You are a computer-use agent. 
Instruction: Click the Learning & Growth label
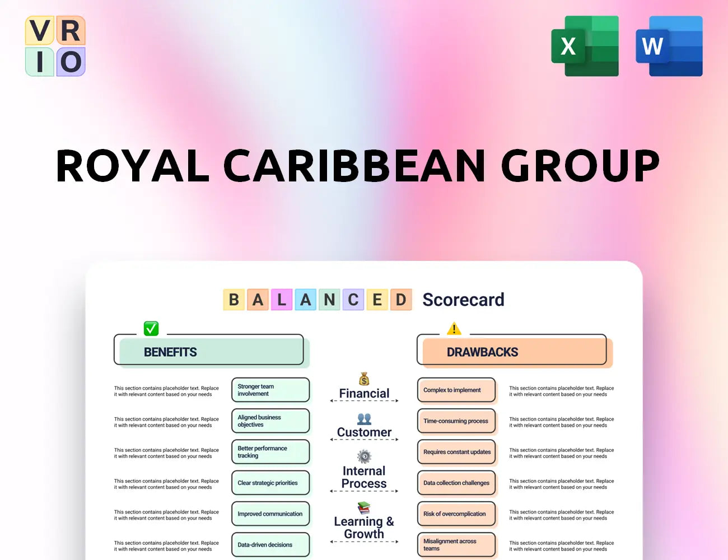click(364, 528)
